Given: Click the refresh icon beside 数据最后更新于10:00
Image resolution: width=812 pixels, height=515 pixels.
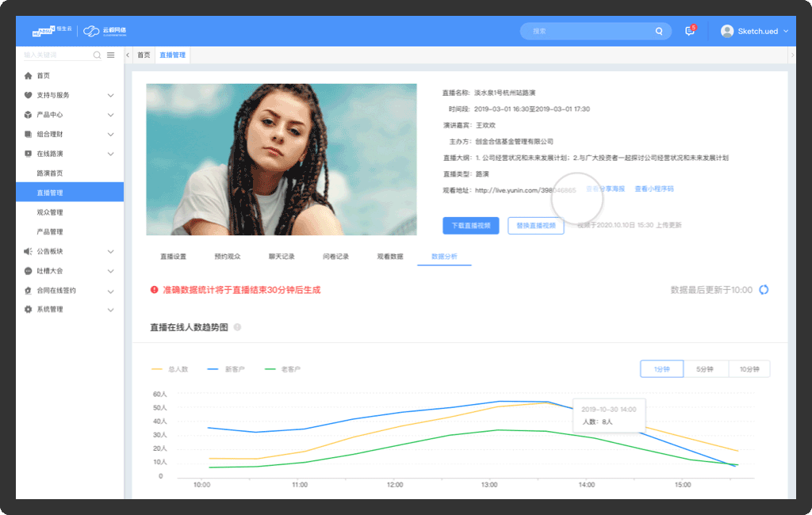Looking at the screenshot, I should (x=764, y=290).
